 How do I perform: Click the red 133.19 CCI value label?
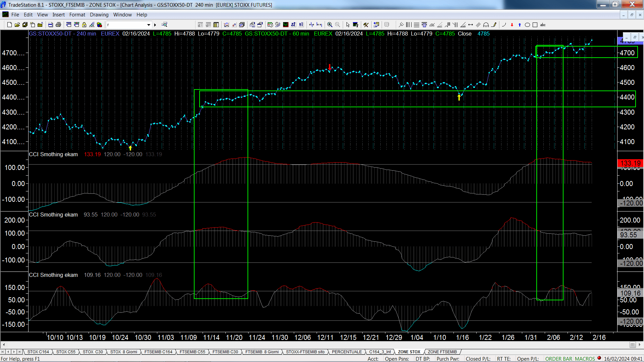pos(630,163)
